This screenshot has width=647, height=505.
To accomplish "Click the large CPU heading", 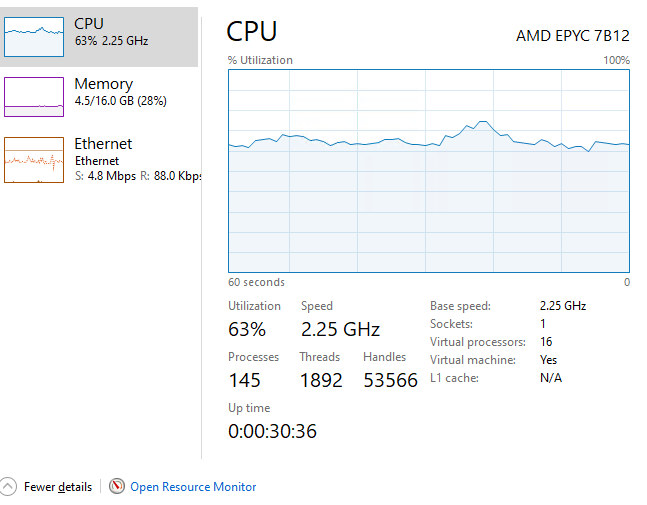I will pos(252,31).
